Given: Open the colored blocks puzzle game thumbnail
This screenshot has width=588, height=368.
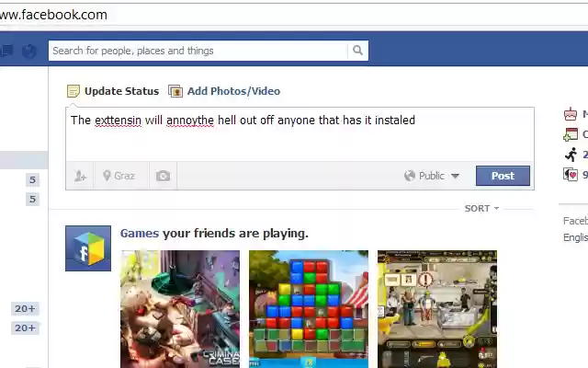Looking at the screenshot, I should coord(309,309).
